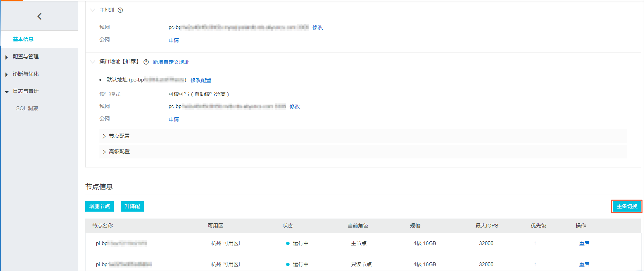Click 重启 for the 只读节点 row
This screenshot has height=271, width=644.
point(584,264)
